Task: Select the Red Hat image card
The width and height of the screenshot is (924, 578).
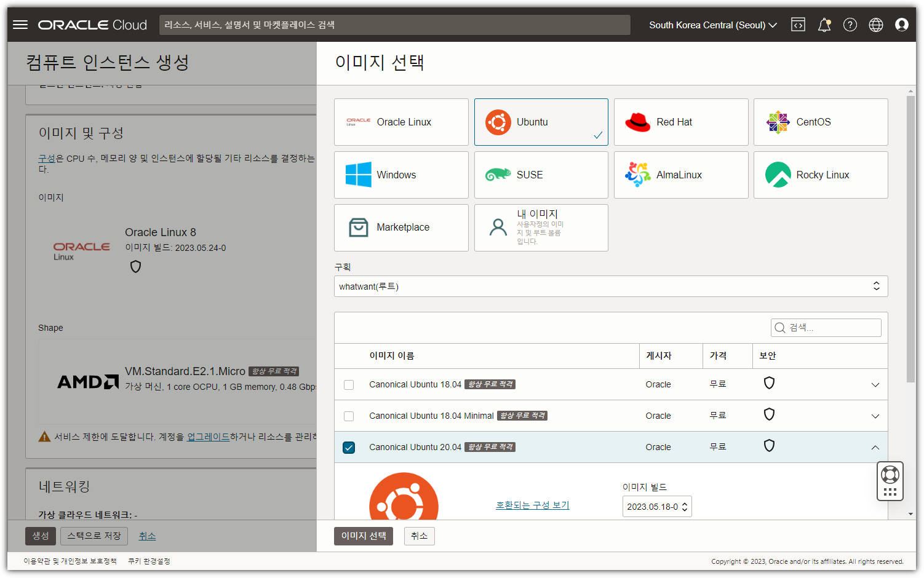Action: [681, 122]
